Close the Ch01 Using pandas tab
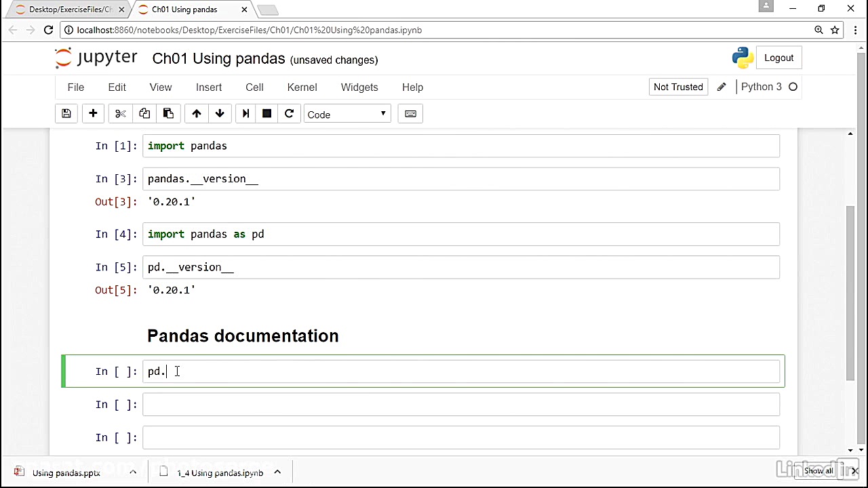Viewport: 868px width, 488px height. (244, 9)
